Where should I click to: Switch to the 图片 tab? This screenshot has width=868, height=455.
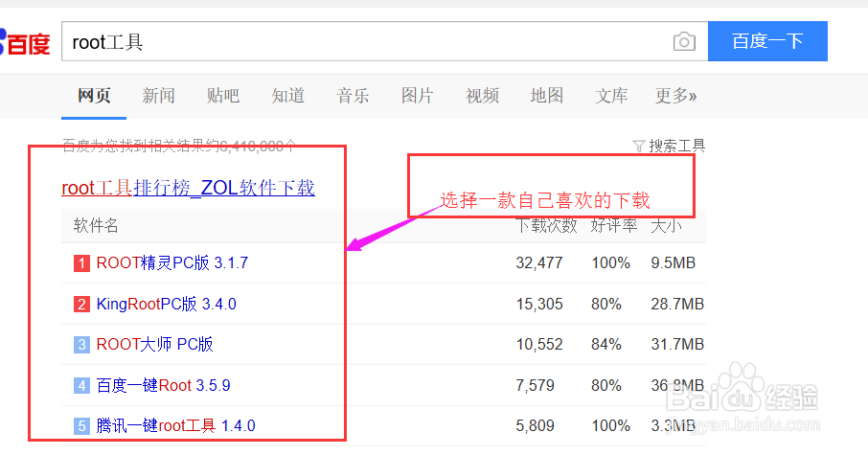418,96
